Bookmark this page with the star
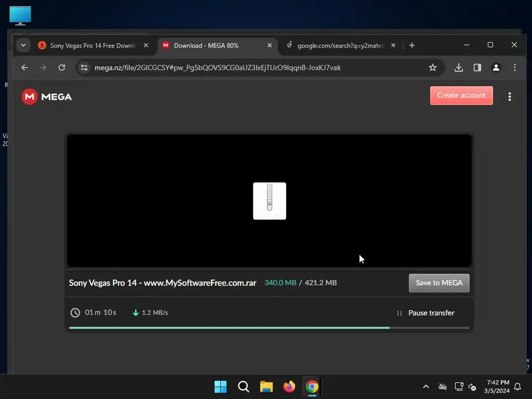The image size is (532, 399). 433,68
